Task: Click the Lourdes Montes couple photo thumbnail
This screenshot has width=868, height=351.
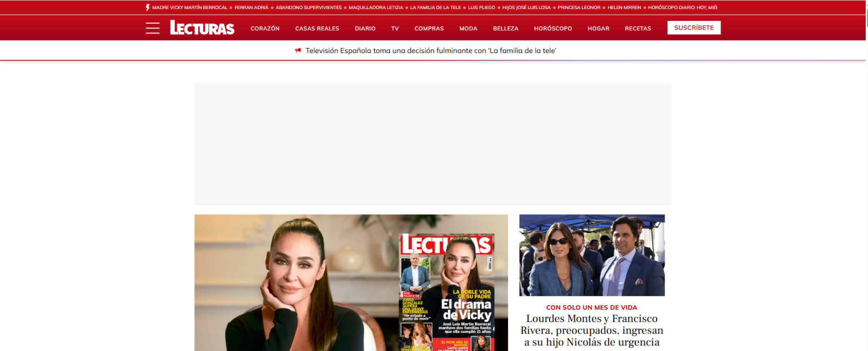Action: (x=592, y=255)
